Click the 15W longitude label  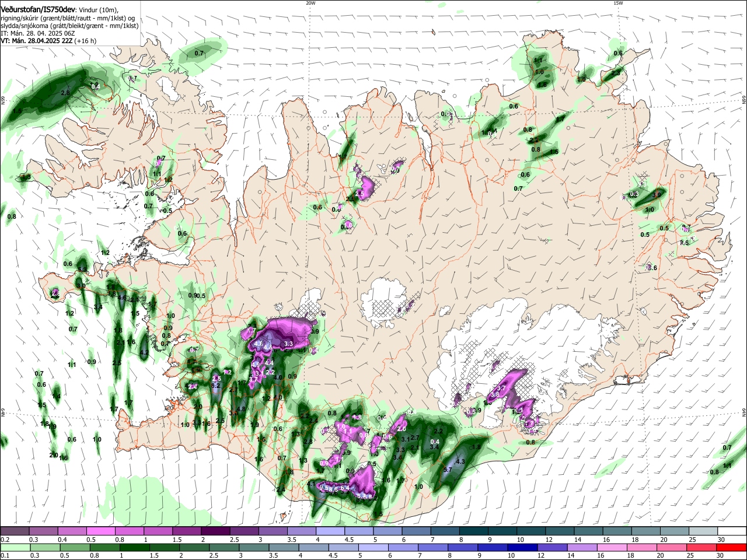[618, 3]
